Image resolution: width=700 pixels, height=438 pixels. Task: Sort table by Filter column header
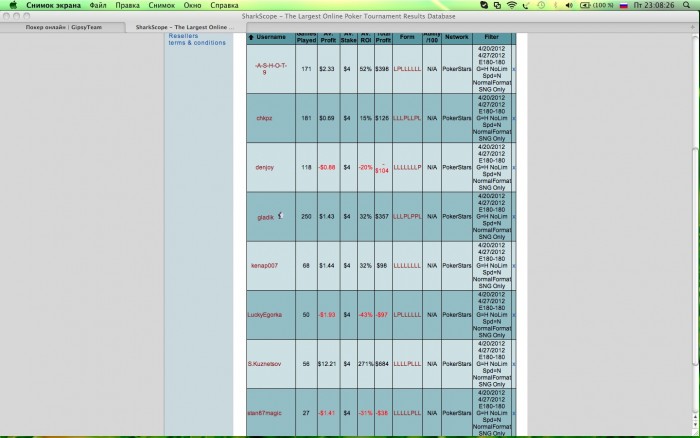(492, 37)
